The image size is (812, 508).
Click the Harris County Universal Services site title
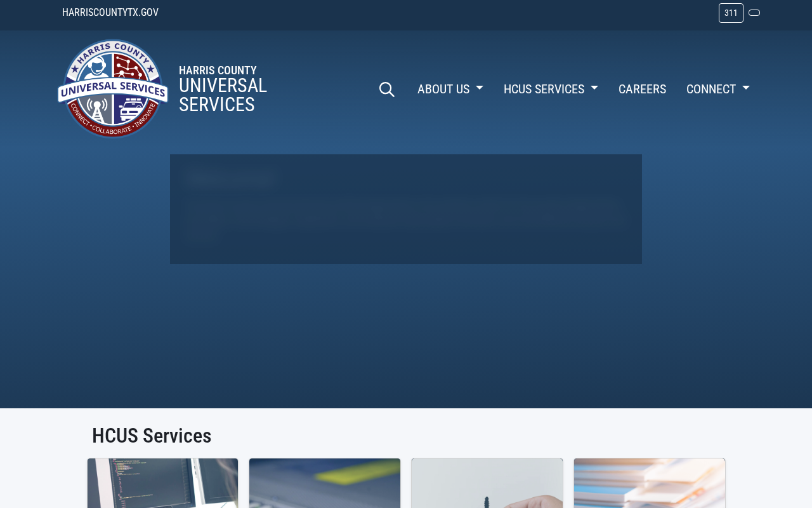[223, 89]
